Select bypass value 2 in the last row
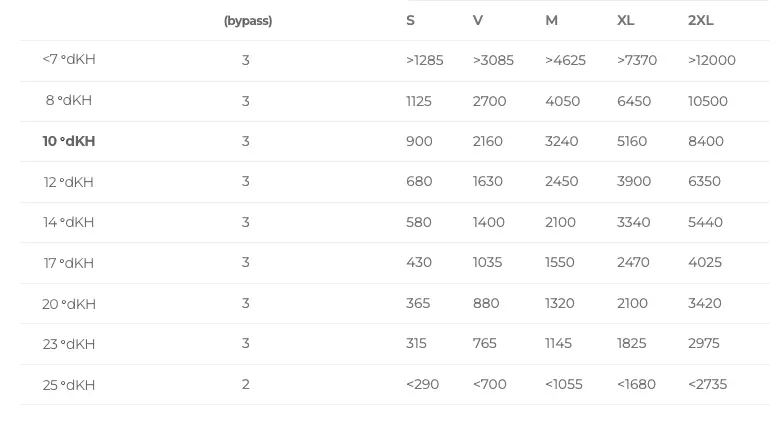780x428 pixels. coord(245,385)
